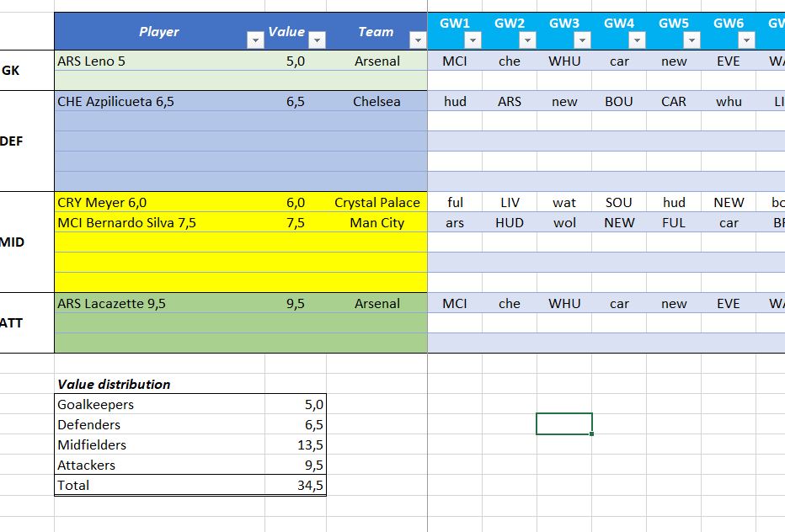Open the Team column filter dropdown
Screen dimensions: 785x532
pos(418,40)
